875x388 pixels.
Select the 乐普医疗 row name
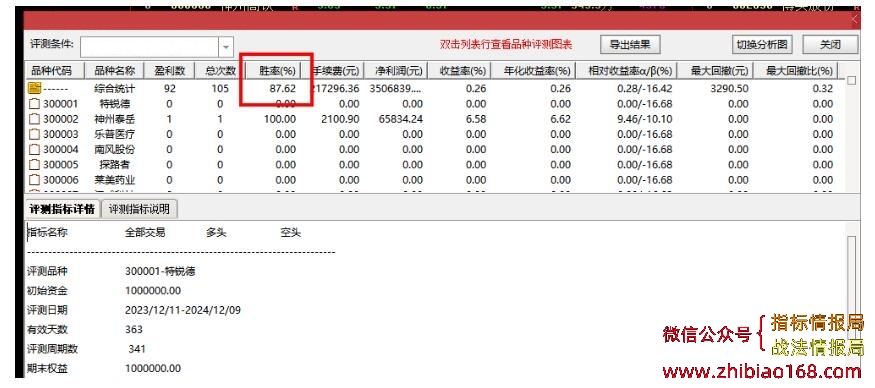pyautogui.click(x=114, y=135)
